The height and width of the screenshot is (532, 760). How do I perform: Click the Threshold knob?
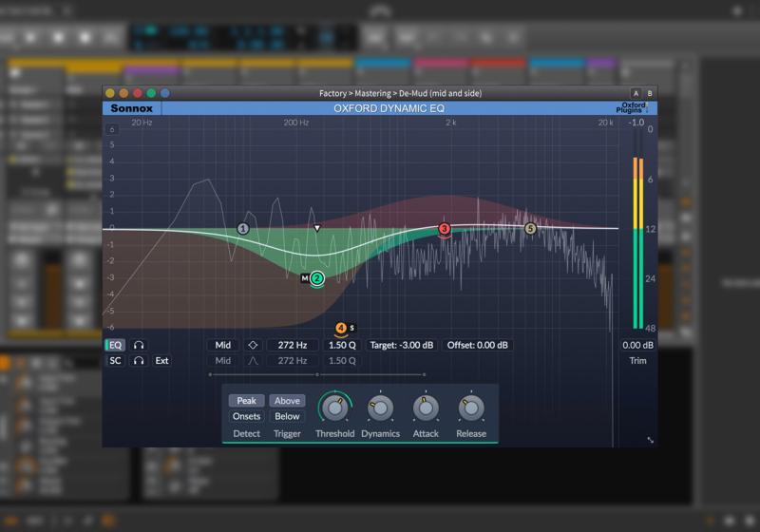(x=334, y=408)
